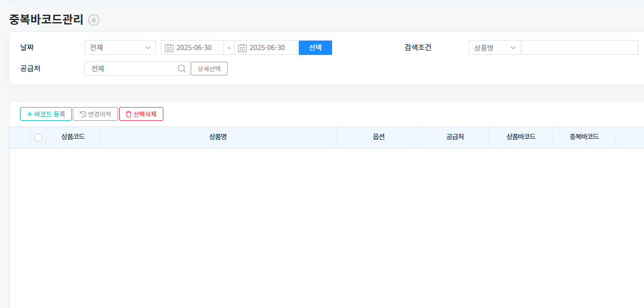Viewport: 644px width, 308px height.
Task: Toggle the select-all checkbox in table header
Action: (38, 138)
